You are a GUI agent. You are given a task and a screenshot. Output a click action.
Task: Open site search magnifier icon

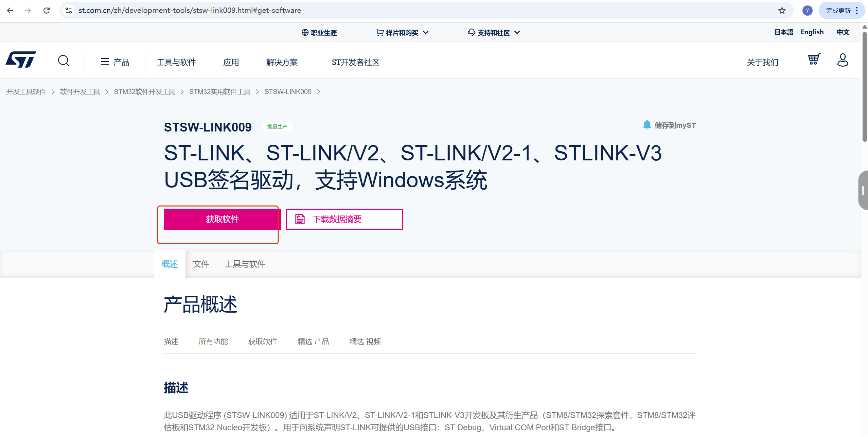pos(64,61)
